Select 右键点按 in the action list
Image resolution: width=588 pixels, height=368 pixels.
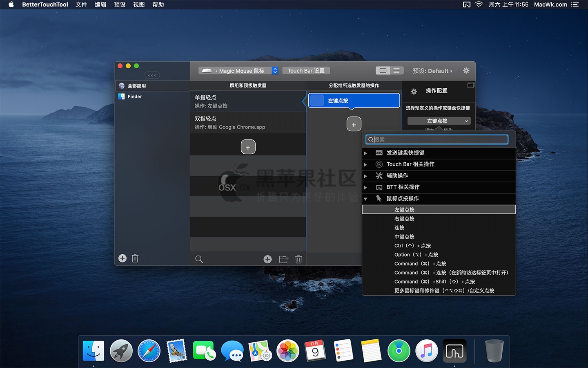coord(439,218)
